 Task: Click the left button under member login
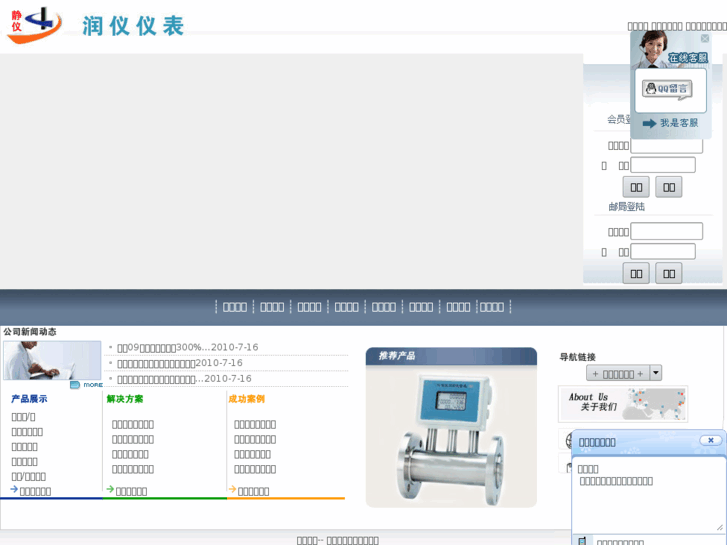[636, 187]
